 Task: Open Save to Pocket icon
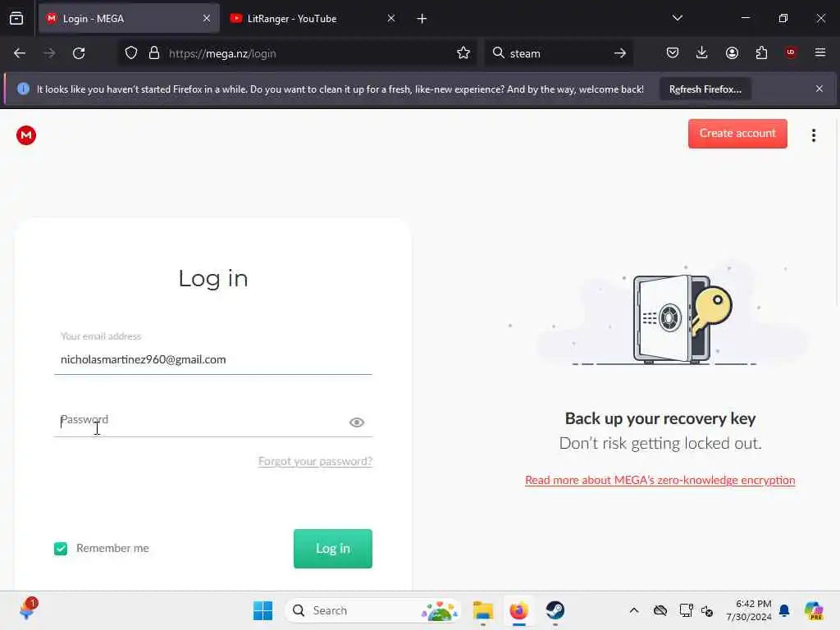click(x=673, y=52)
